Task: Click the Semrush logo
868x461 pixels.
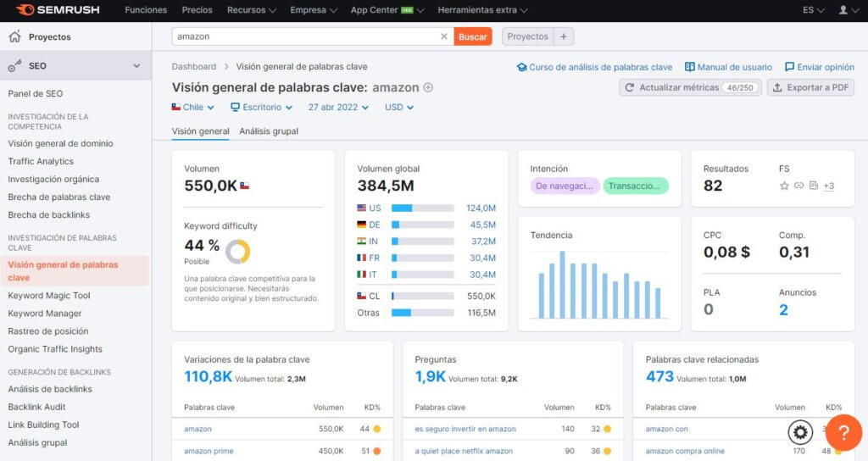Action: (58, 10)
